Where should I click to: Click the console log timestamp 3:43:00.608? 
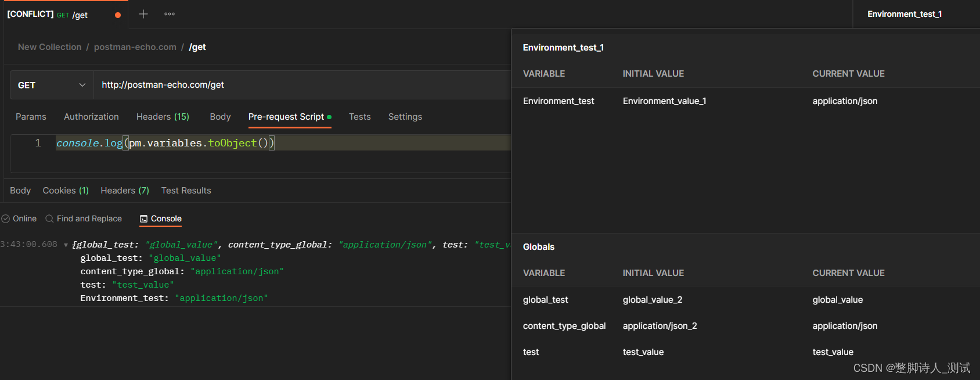(x=29, y=245)
